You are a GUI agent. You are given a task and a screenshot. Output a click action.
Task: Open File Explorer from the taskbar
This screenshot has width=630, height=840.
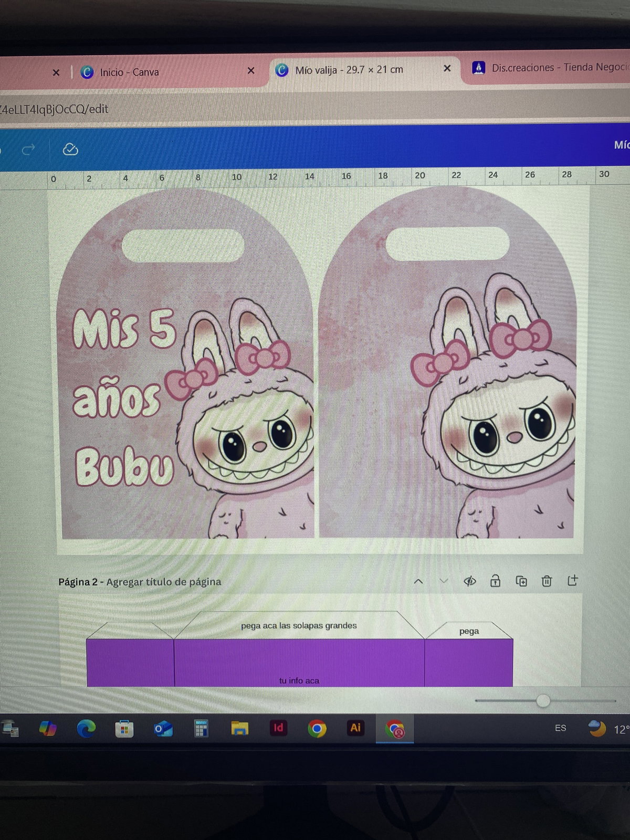pos(239,728)
